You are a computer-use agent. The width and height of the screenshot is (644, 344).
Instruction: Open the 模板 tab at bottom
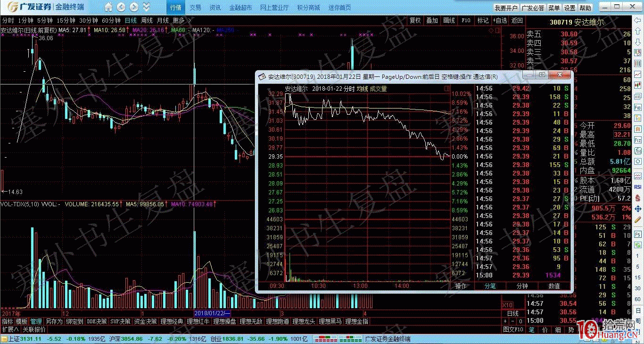pyautogui.click(x=22, y=321)
